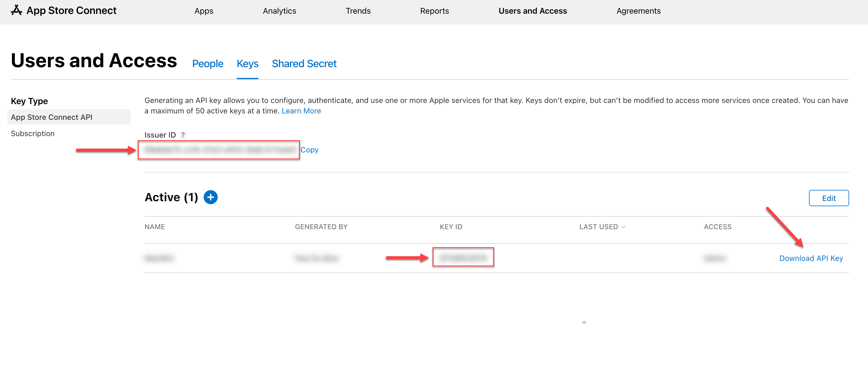Select Users and Access in navigation
The width and height of the screenshot is (868, 367).
pyautogui.click(x=532, y=11)
